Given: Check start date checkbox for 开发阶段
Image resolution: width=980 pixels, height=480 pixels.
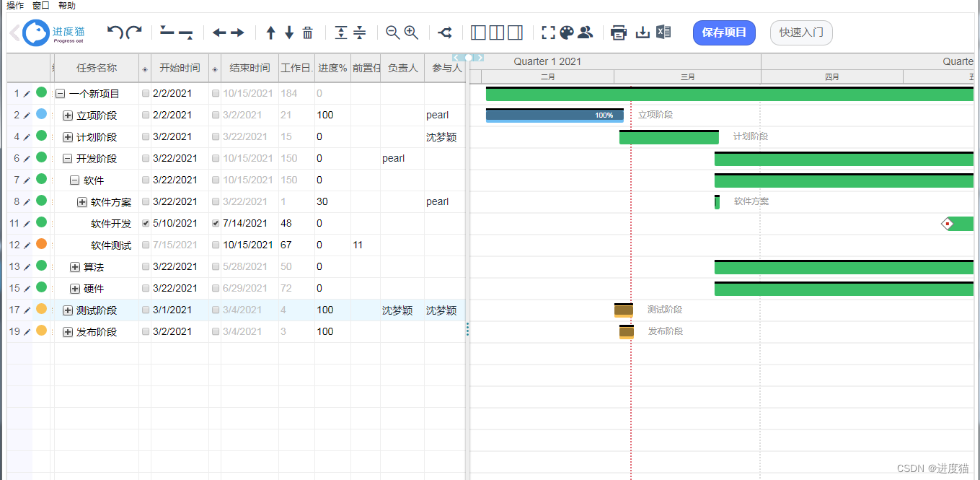Looking at the screenshot, I should click(x=146, y=159).
